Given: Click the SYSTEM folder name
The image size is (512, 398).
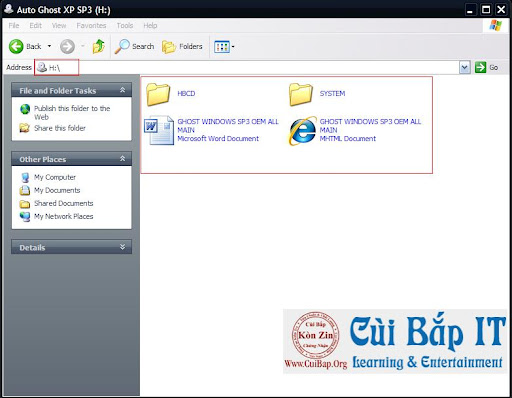Looking at the screenshot, I should click(x=332, y=94).
